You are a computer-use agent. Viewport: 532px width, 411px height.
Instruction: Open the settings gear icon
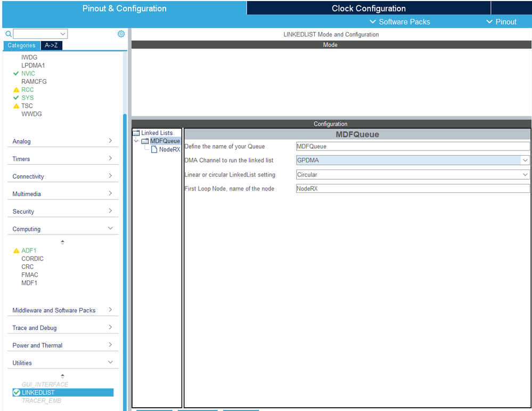(121, 34)
